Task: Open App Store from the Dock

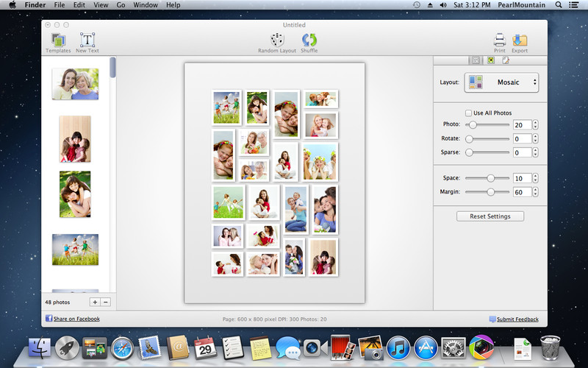Action: [x=426, y=348]
